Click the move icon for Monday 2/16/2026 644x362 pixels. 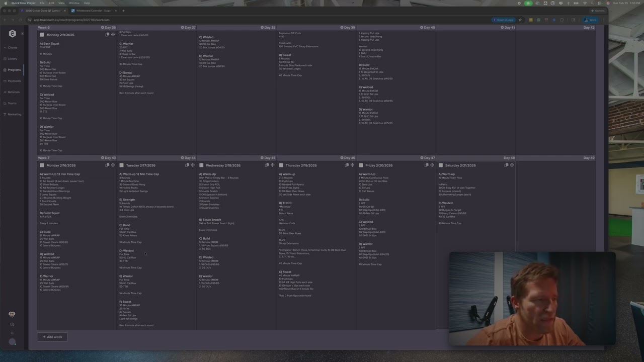click(x=113, y=165)
